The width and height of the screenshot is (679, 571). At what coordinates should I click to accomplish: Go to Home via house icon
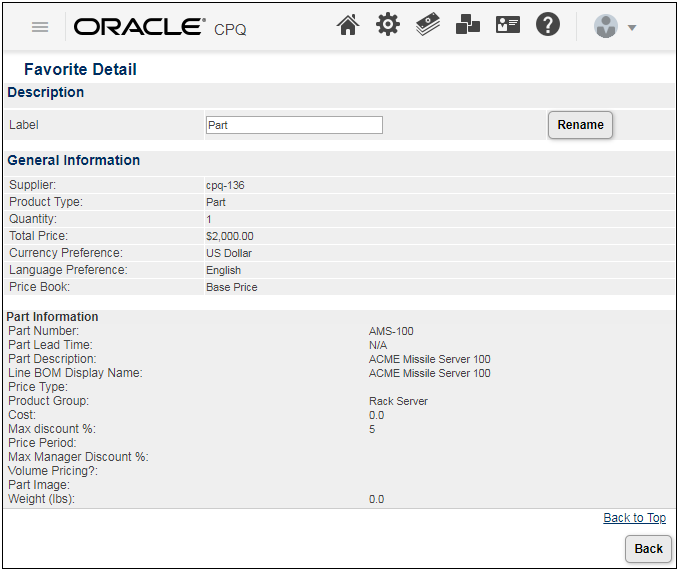348,25
